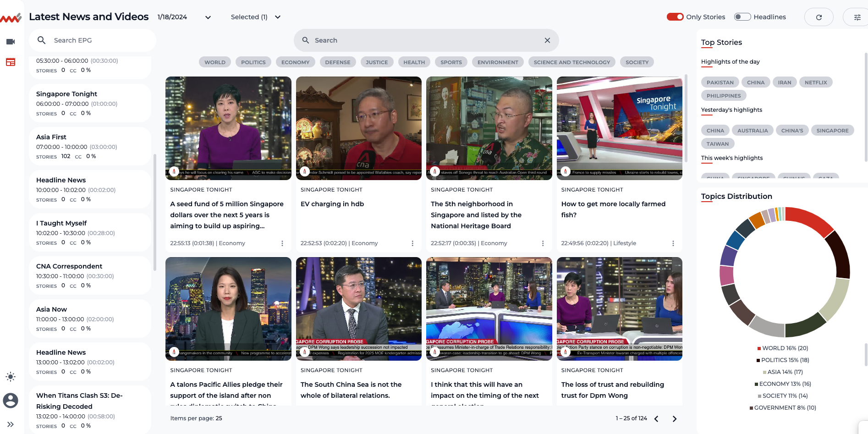Open more options for locally farmed fish story

(673, 243)
